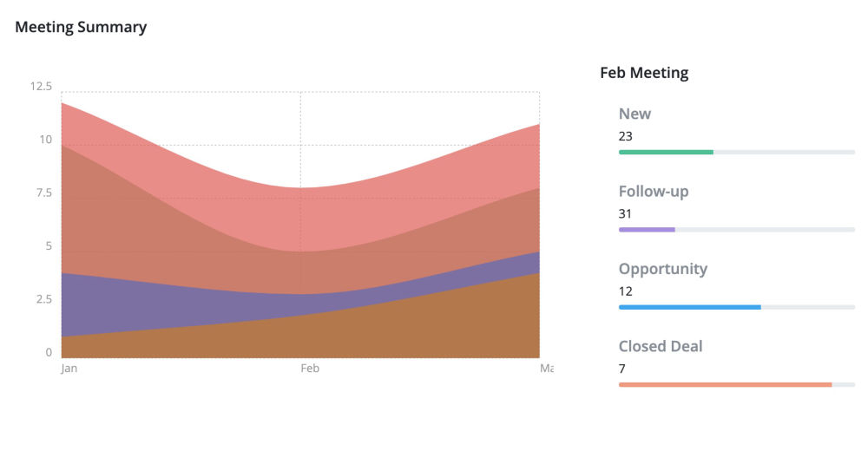This screenshot has width=868, height=464.
Task: Click the Feb label on x-axis
Action: coord(310,369)
